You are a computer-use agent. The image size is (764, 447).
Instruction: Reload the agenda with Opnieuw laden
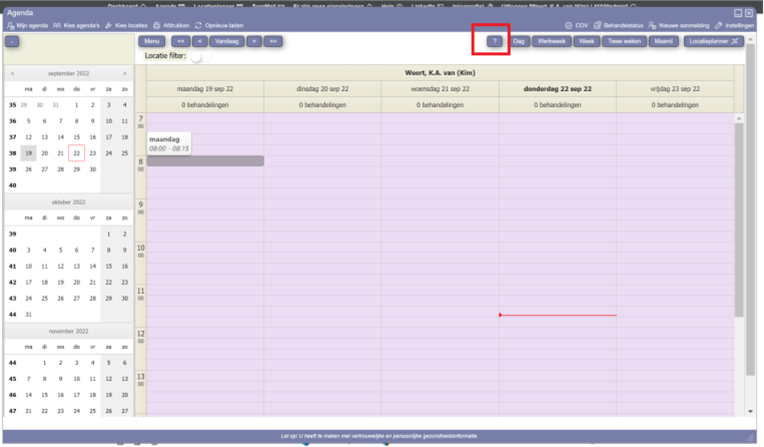(x=219, y=25)
